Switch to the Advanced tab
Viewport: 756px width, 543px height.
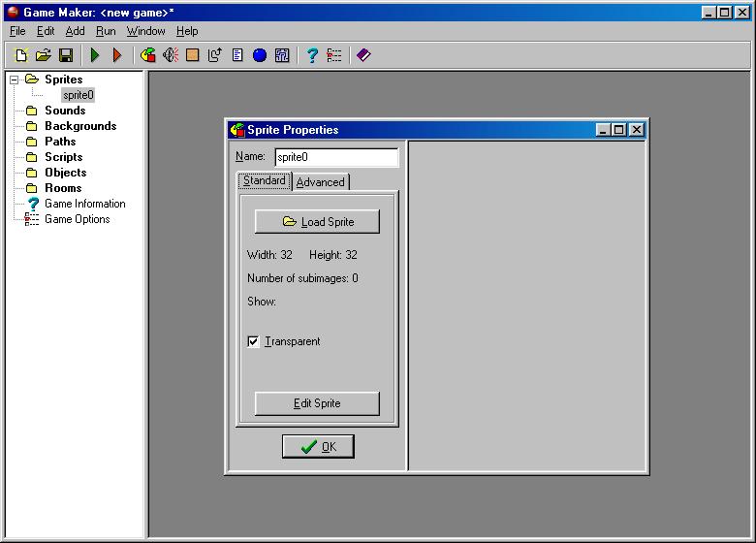pyautogui.click(x=320, y=182)
